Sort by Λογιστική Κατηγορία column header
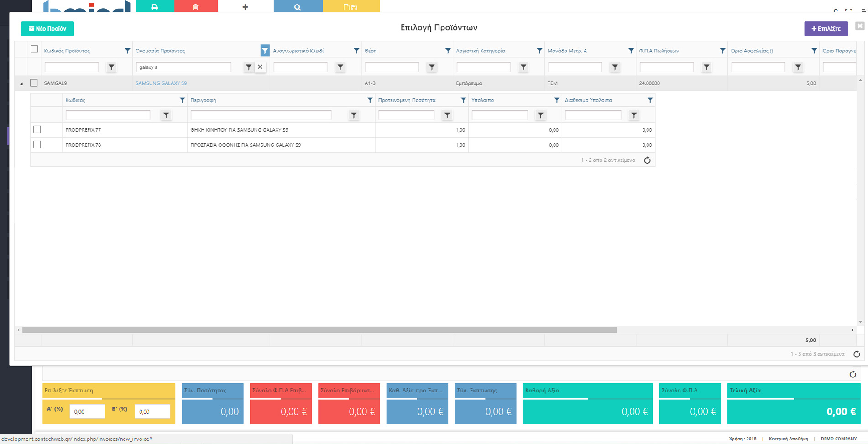 pos(481,51)
